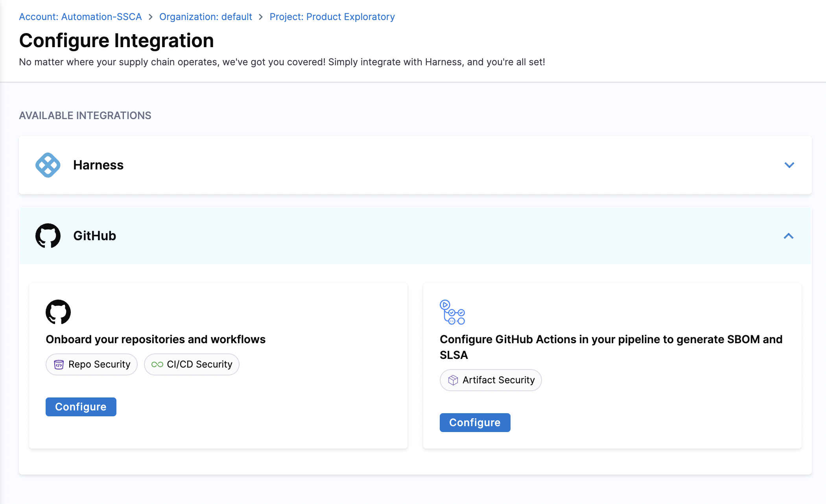Image resolution: width=826 pixels, height=504 pixels.
Task: Click GitHub icon in repositories onboarding card
Action: click(x=58, y=312)
